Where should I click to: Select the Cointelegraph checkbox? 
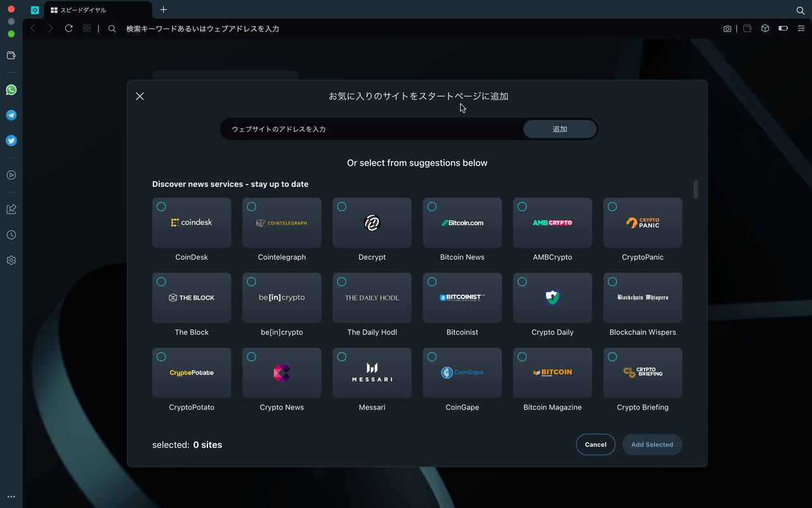pyautogui.click(x=251, y=206)
